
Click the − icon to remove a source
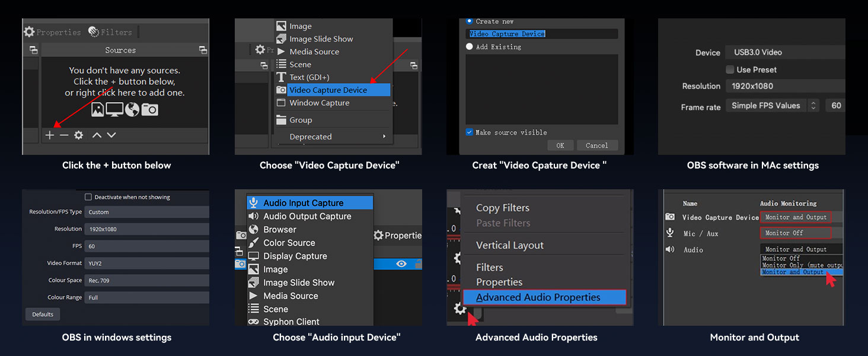[x=64, y=135]
